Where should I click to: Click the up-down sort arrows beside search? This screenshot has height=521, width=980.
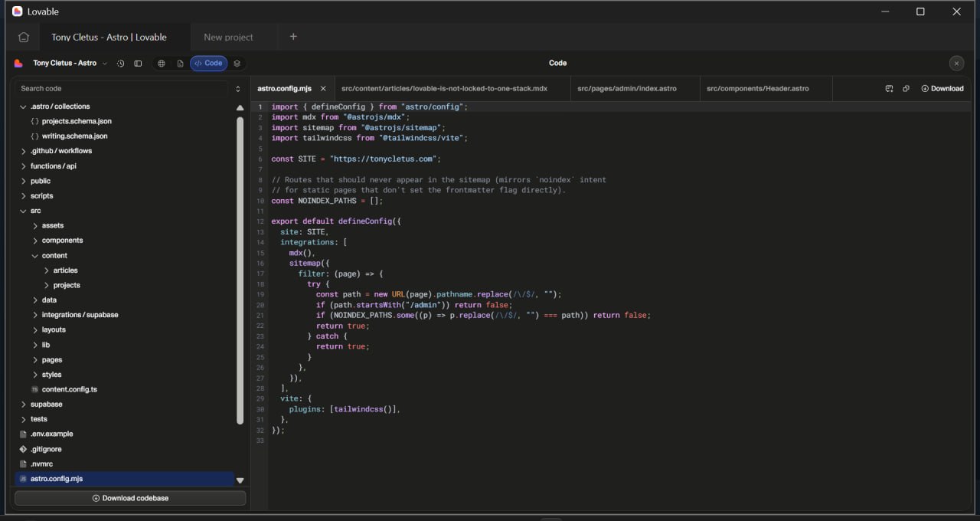tap(238, 89)
